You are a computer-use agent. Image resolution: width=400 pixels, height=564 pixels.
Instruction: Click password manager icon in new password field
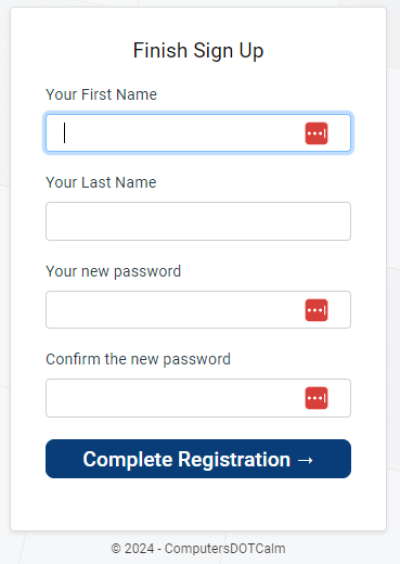point(316,310)
